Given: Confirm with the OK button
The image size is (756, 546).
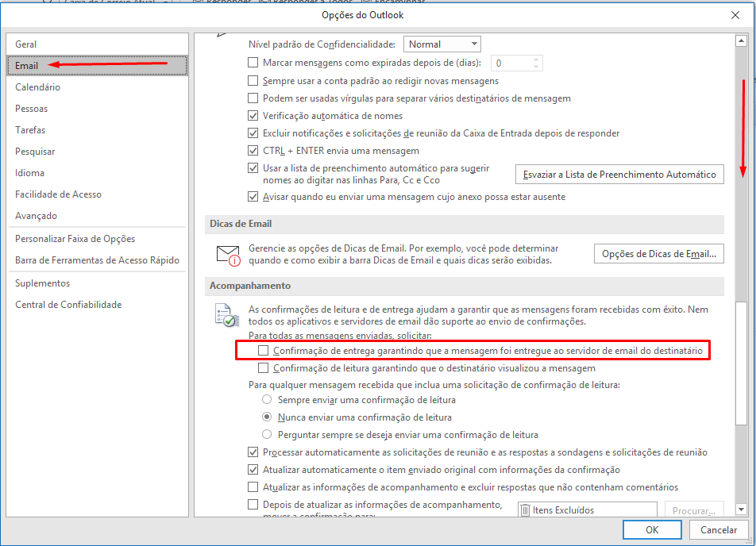Looking at the screenshot, I should (652, 529).
